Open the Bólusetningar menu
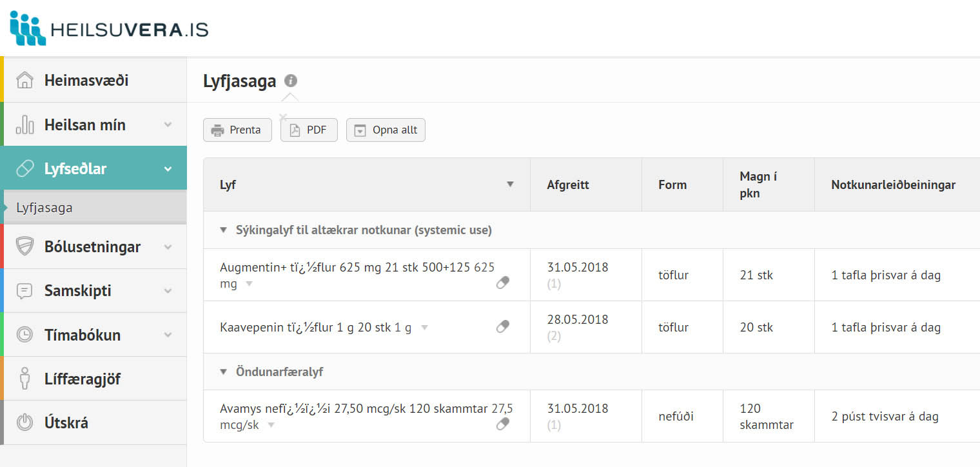This screenshot has height=467, width=980. point(93,246)
